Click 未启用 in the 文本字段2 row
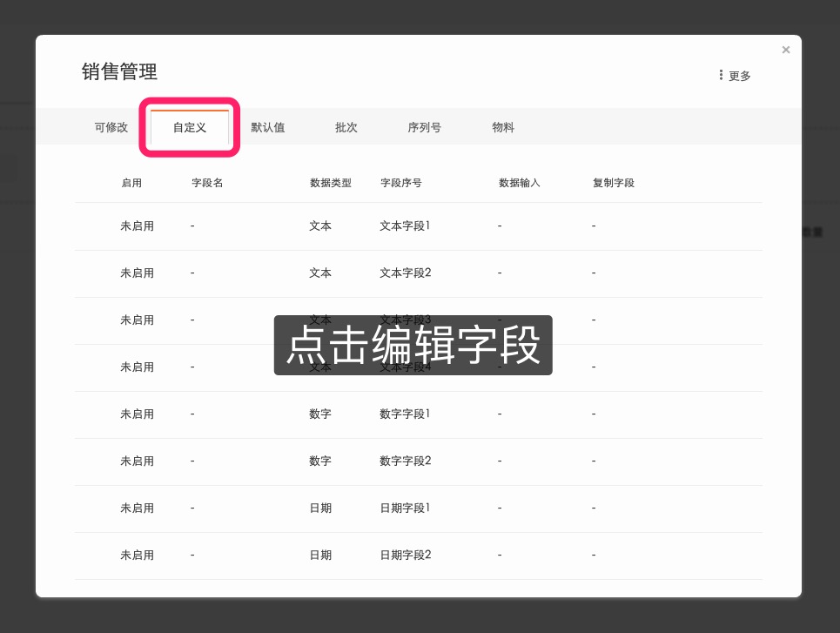This screenshot has width=840, height=633. click(x=138, y=273)
